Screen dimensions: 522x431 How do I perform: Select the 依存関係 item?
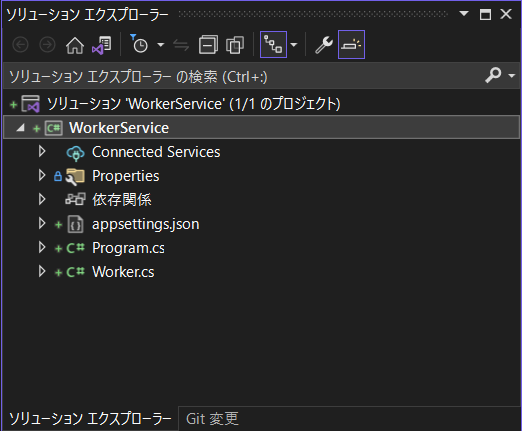tap(122, 200)
